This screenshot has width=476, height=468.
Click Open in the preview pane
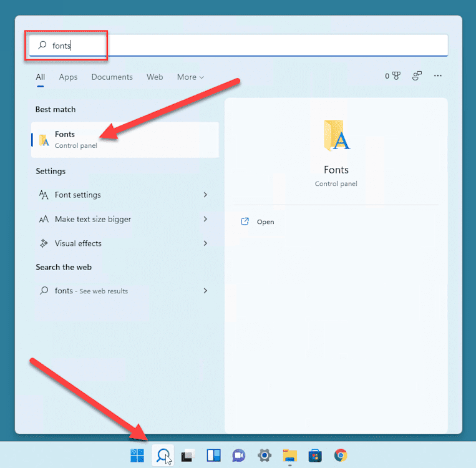tap(265, 222)
